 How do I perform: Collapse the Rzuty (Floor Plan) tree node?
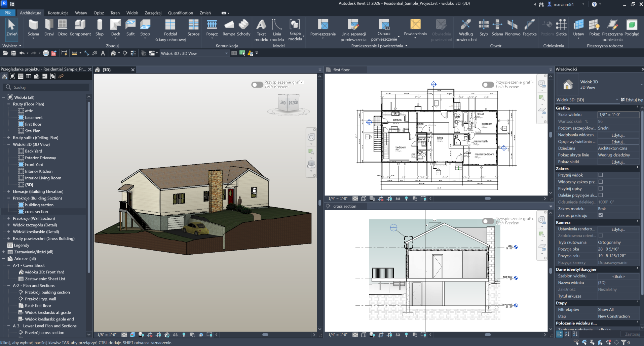tap(9, 104)
